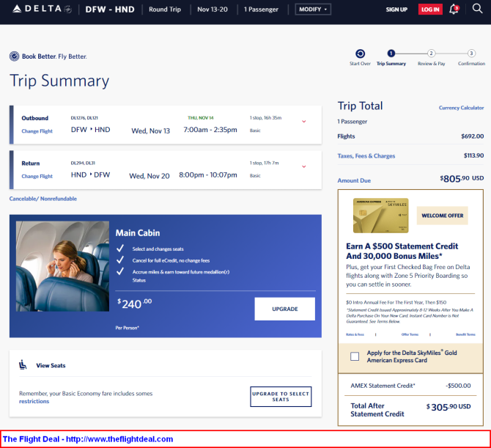Viewport: 491px width, 448px height.
Task: Click the Start Over circular arrow icon
Action: coord(360,54)
